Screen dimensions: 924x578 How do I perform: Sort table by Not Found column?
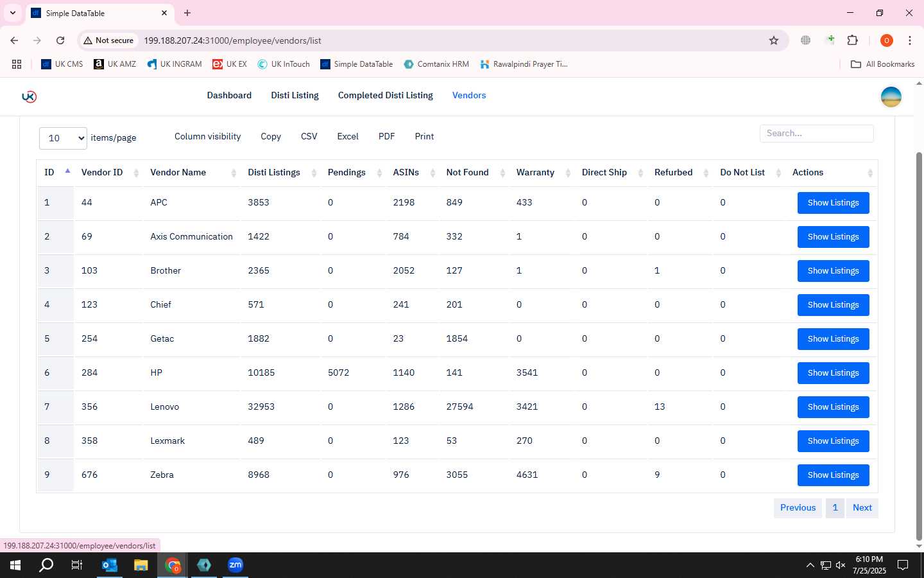[474, 172]
